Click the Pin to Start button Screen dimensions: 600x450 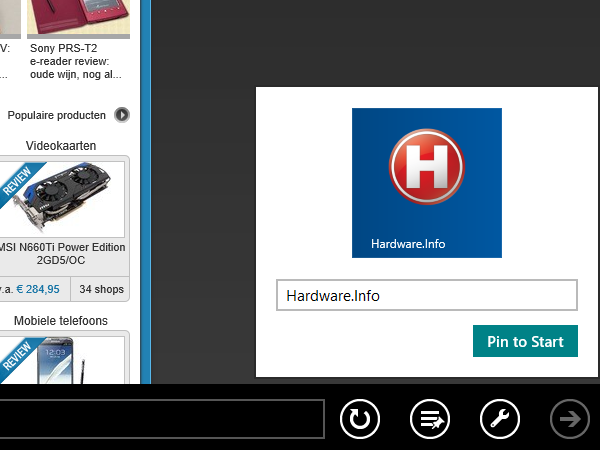click(525, 341)
